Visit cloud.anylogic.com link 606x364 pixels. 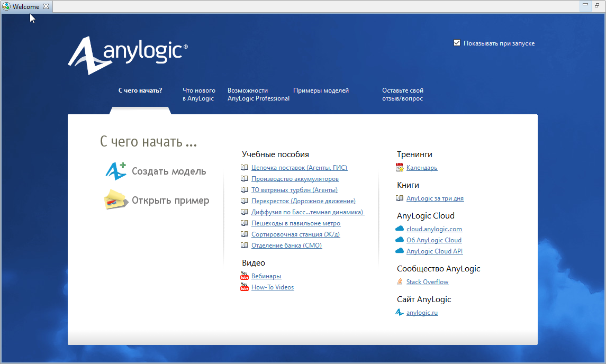434,229
